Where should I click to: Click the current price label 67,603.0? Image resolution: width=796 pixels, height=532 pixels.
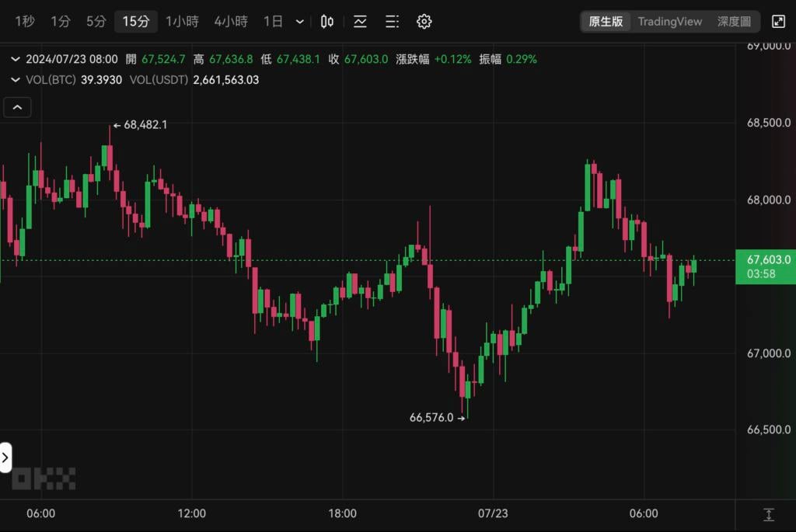click(766, 266)
